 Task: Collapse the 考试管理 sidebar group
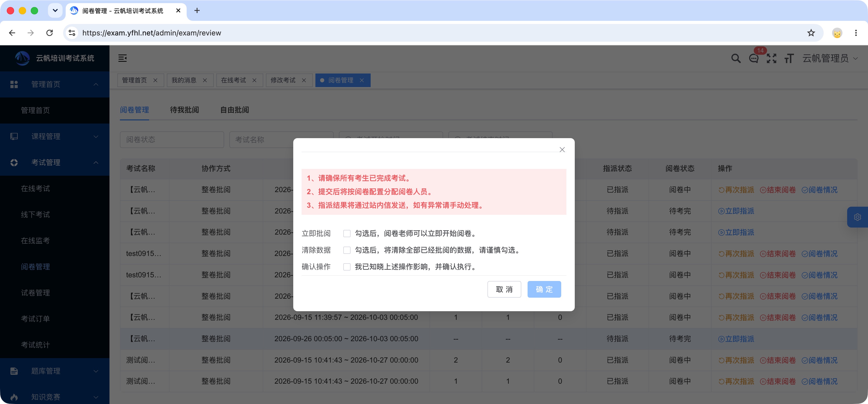click(x=54, y=162)
